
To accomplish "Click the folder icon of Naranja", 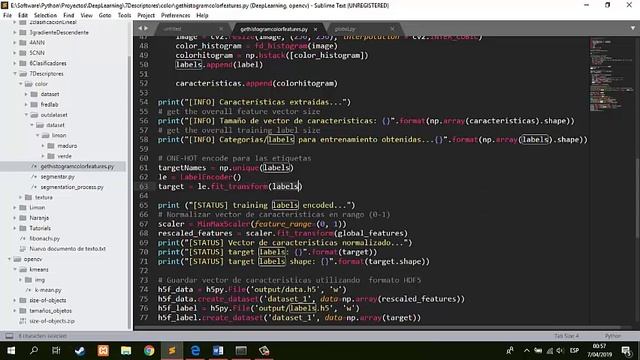I will coord(23,218).
